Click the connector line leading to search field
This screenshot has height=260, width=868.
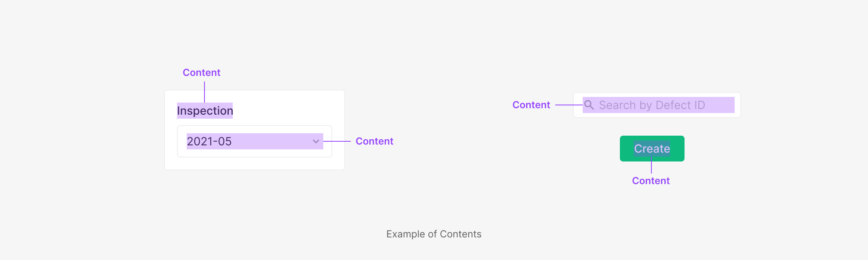[x=569, y=105]
